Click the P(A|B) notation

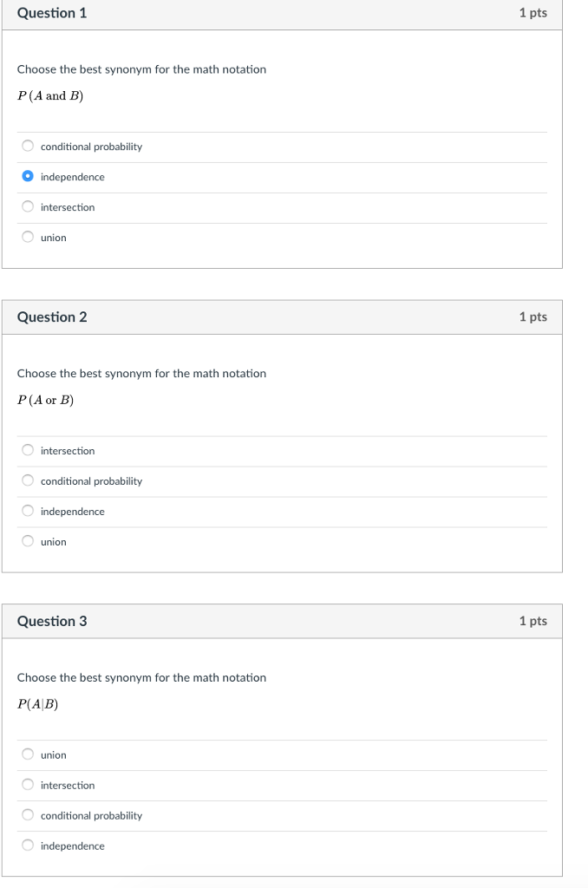coord(38,705)
